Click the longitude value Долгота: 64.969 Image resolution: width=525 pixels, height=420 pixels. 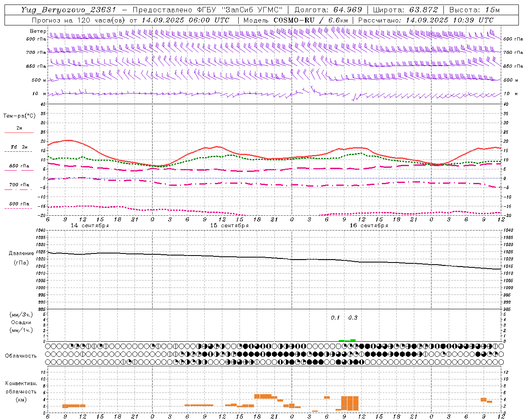[x=329, y=10]
